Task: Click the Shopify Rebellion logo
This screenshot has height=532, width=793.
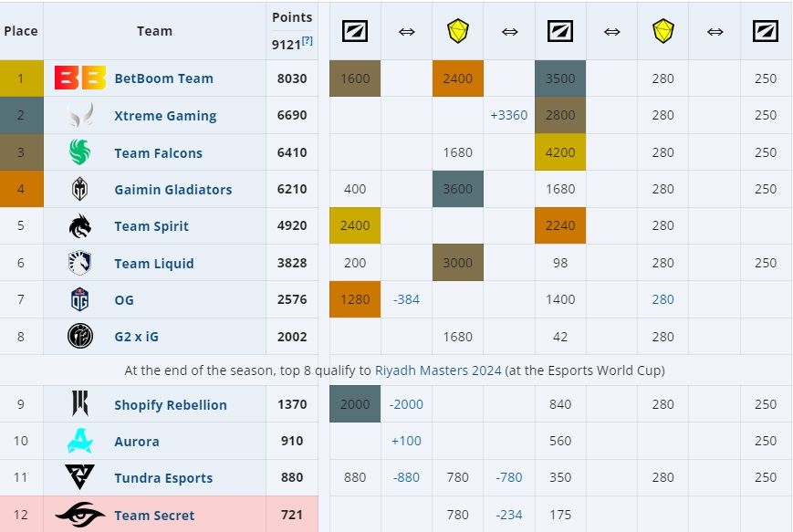Action: click(x=80, y=404)
